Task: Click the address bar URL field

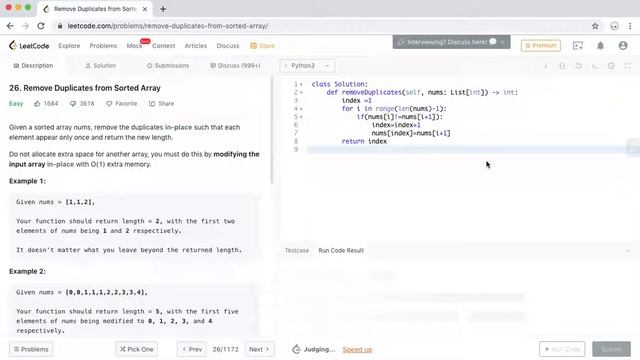Action: point(318,26)
